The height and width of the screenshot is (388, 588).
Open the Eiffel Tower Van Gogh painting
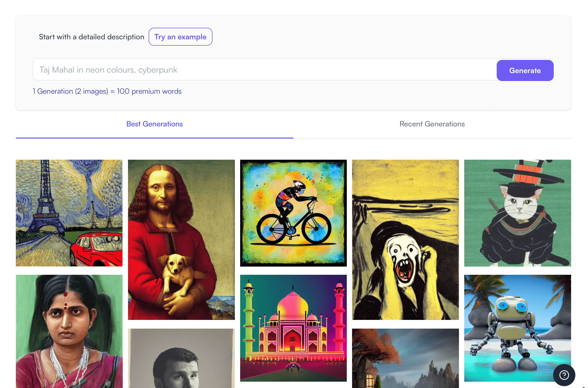(x=69, y=213)
